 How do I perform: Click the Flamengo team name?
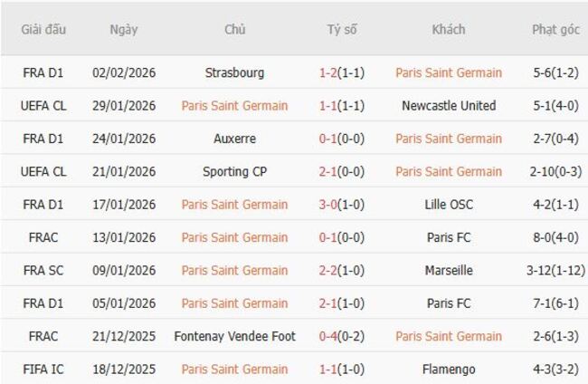pos(448,369)
